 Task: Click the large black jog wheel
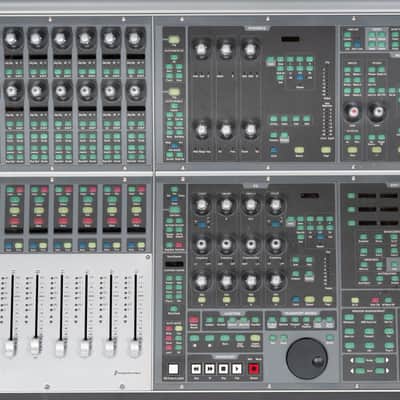(307, 358)
